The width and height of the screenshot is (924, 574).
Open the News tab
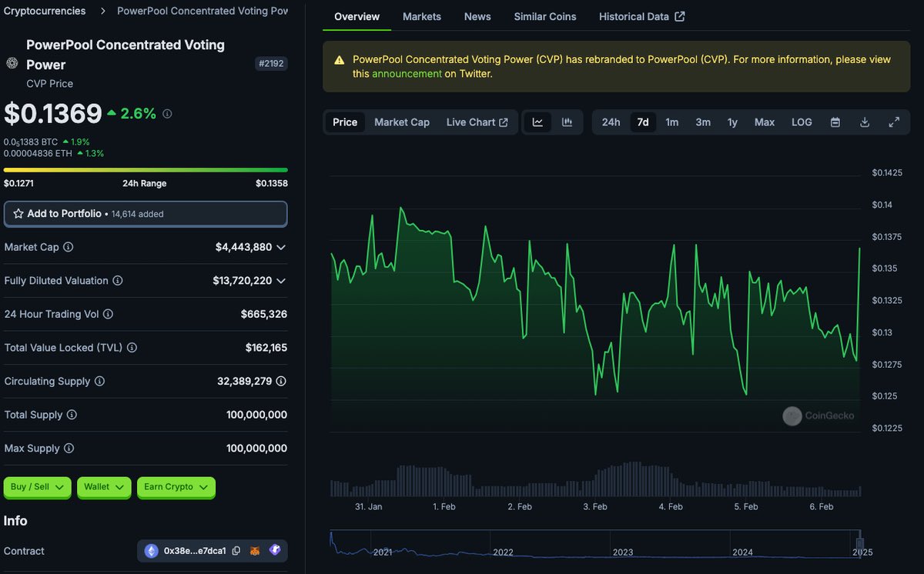(477, 16)
